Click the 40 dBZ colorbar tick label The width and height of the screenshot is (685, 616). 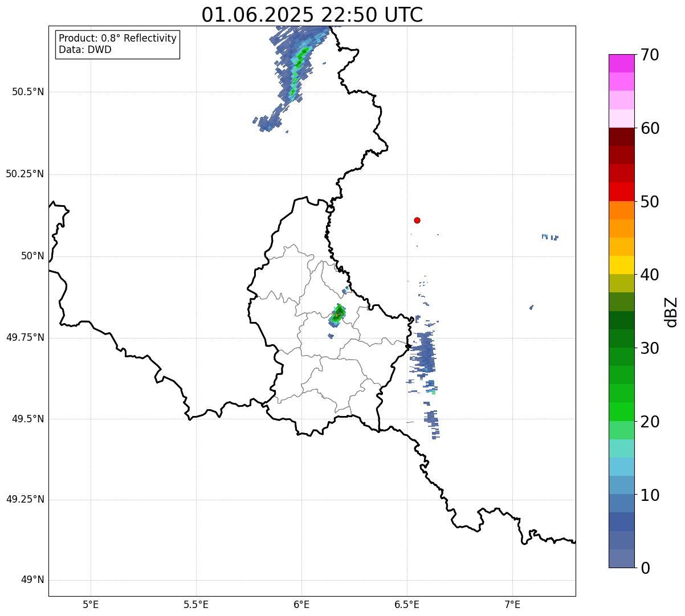(x=650, y=275)
